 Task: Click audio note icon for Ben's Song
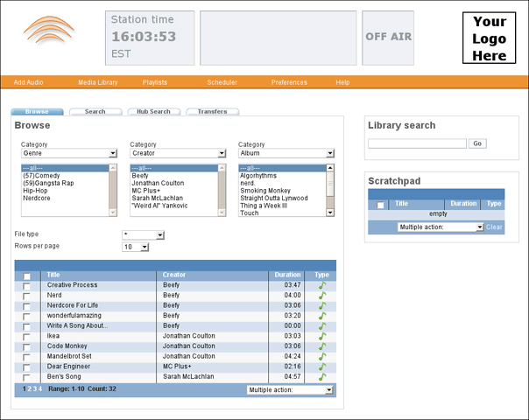pyautogui.click(x=322, y=377)
